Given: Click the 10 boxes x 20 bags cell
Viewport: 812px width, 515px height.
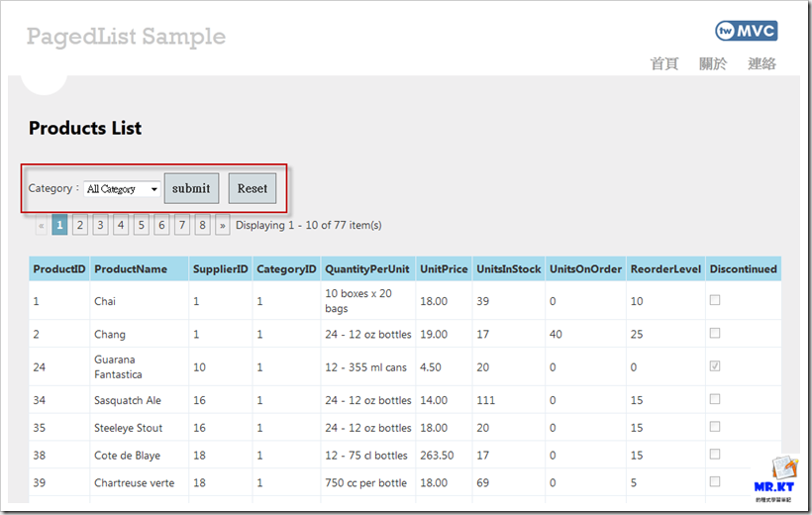Looking at the screenshot, I should tap(367, 301).
